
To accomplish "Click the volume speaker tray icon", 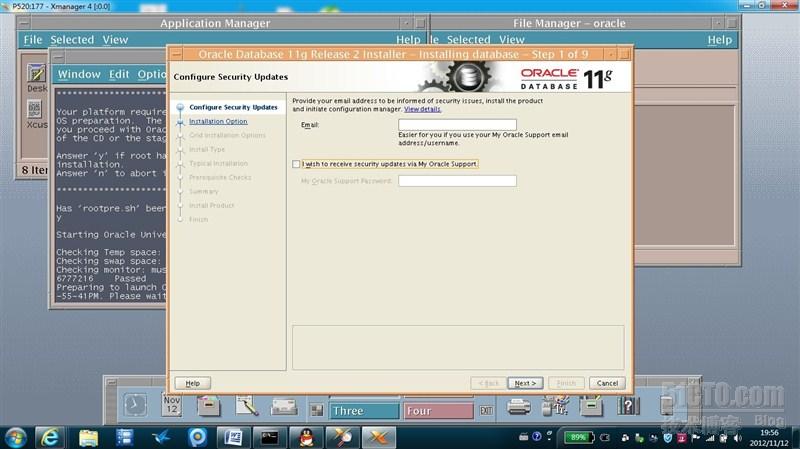I will [x=737, y=438].
